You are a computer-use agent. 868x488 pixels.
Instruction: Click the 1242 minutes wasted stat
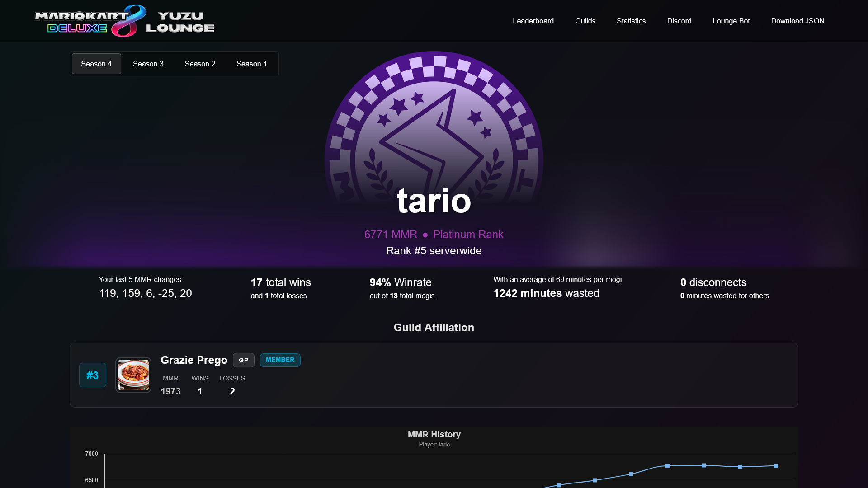point(546,293)
